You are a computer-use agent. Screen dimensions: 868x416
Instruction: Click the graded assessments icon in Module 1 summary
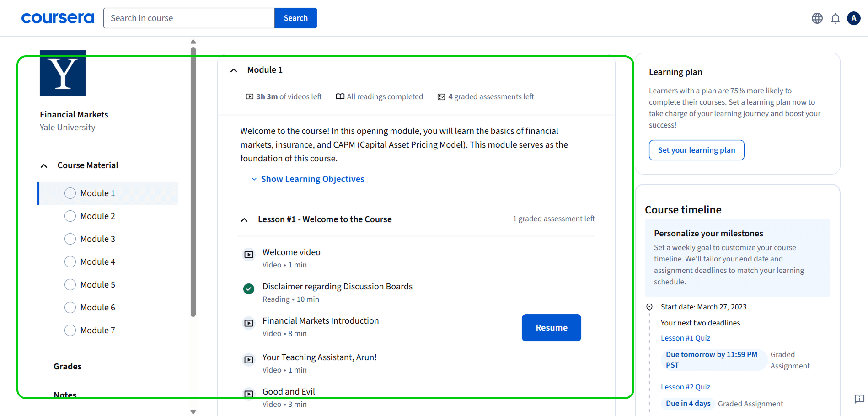coord(441,97)
